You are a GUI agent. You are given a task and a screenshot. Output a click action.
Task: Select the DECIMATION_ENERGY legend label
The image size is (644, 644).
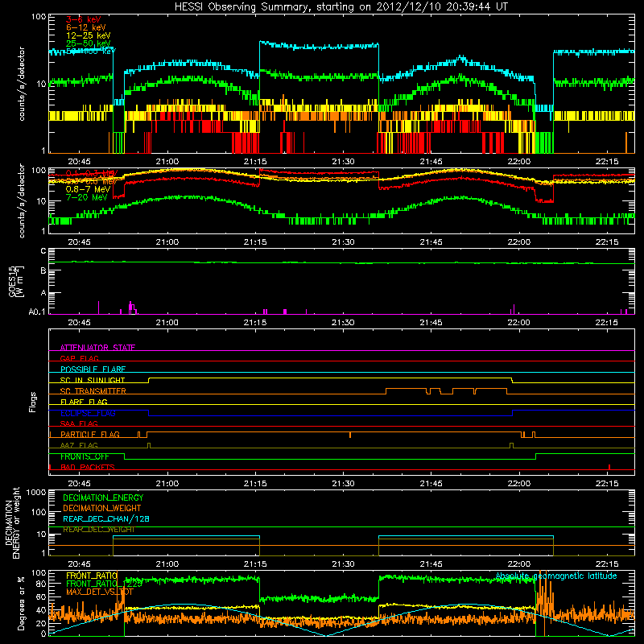(103, 497)
